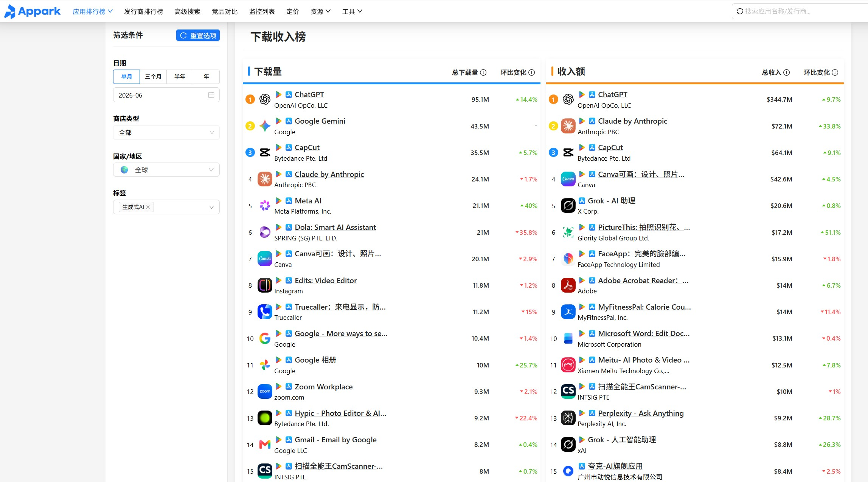Screen dimensions: 868x482
Task: Expand 资源 menu
Action: pyautogui.click(x=320, y=11)
